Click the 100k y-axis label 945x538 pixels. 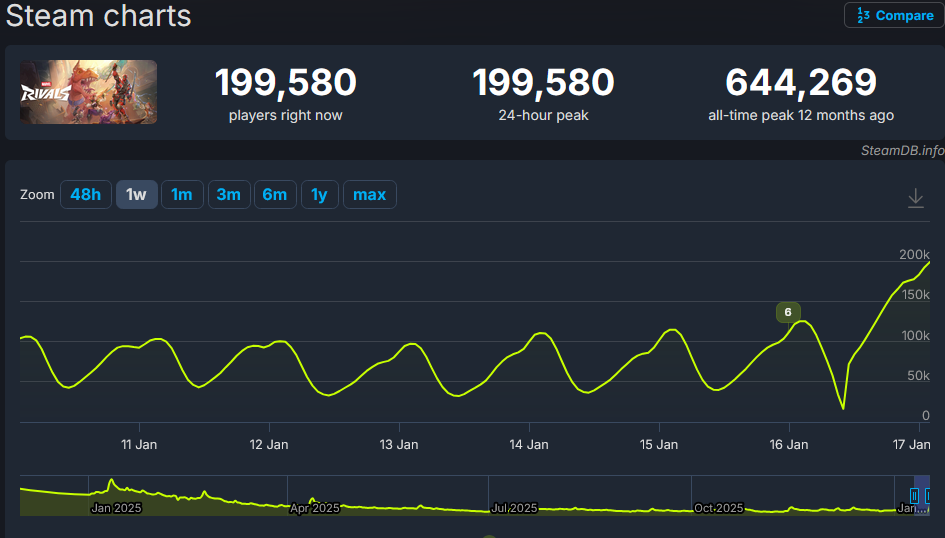tap(915, 336)
